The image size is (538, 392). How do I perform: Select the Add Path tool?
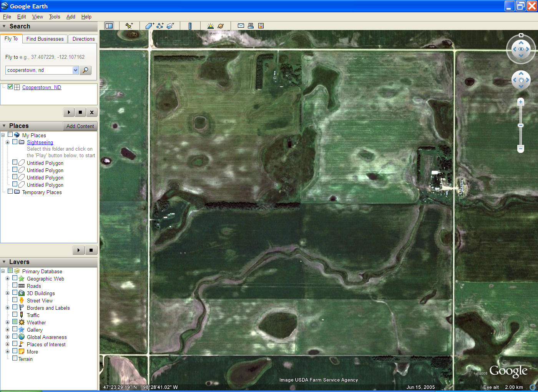pos(160,26)
